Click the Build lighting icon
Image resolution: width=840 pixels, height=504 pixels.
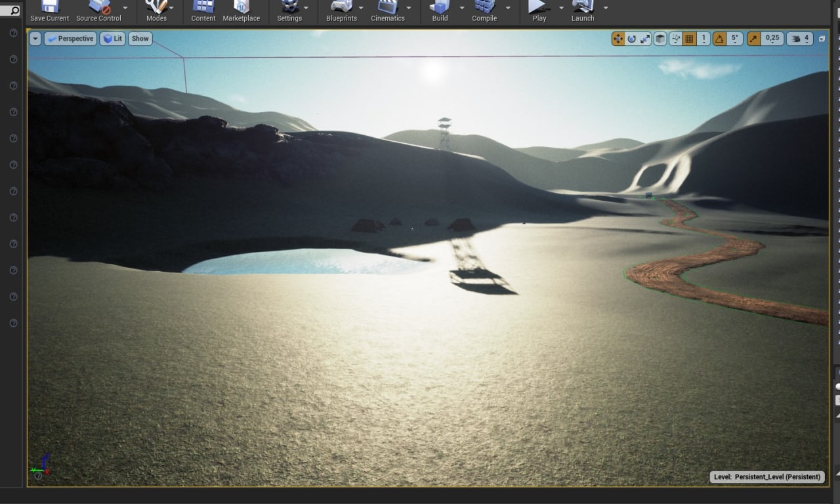pos(440,7)
